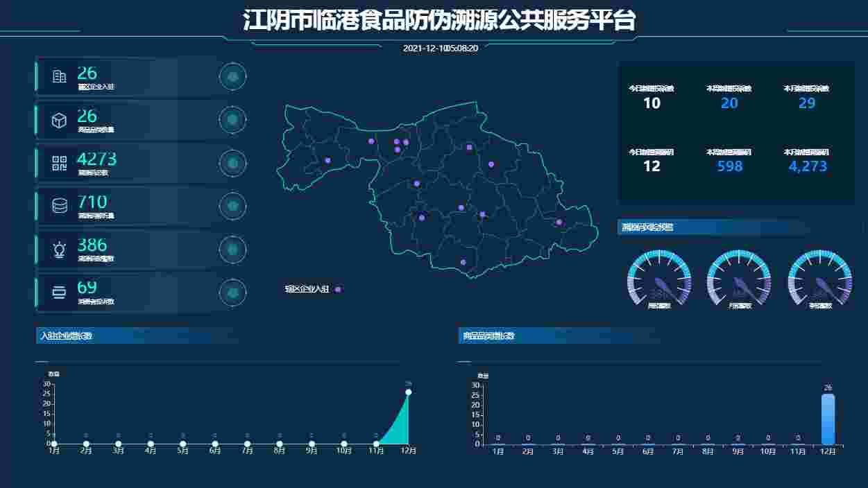
Task: Click the 1月 data point on line chart
Action: click(x=54, y=444)
